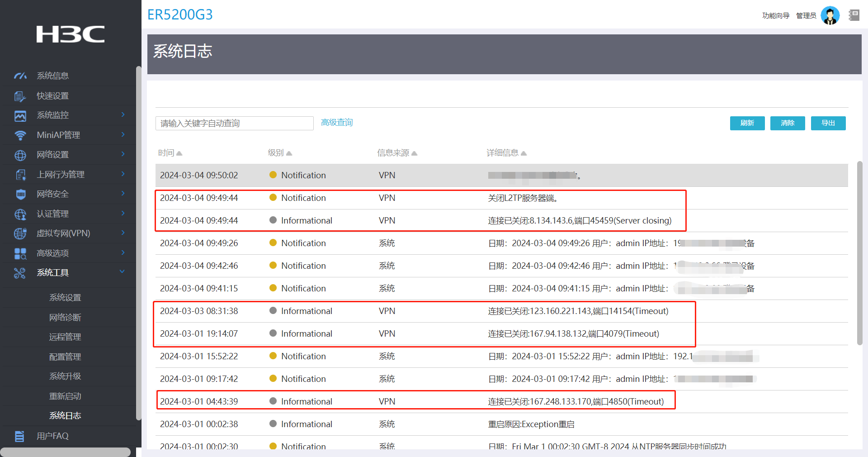Image resolution: width=868 pixels, height=457 pixels.
Task: Open the 重新启动 submenu item
Action: point(65,396)
